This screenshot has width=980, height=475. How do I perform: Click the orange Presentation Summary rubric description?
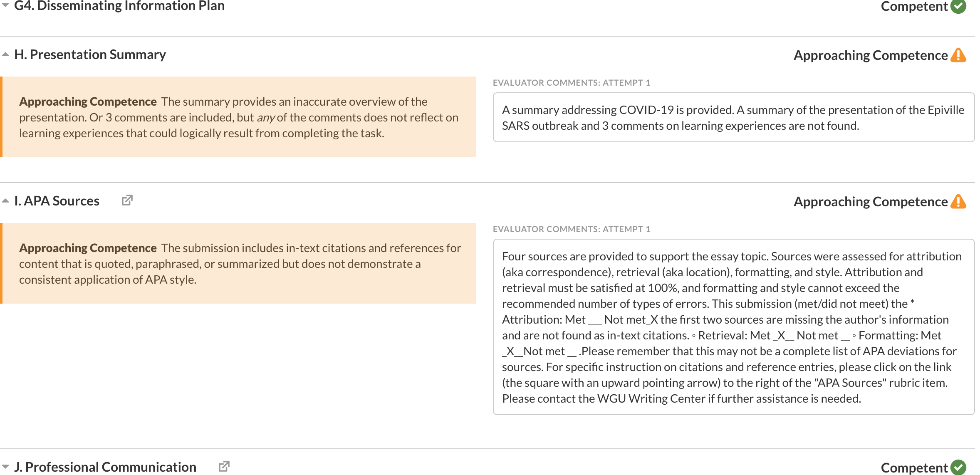239,117
